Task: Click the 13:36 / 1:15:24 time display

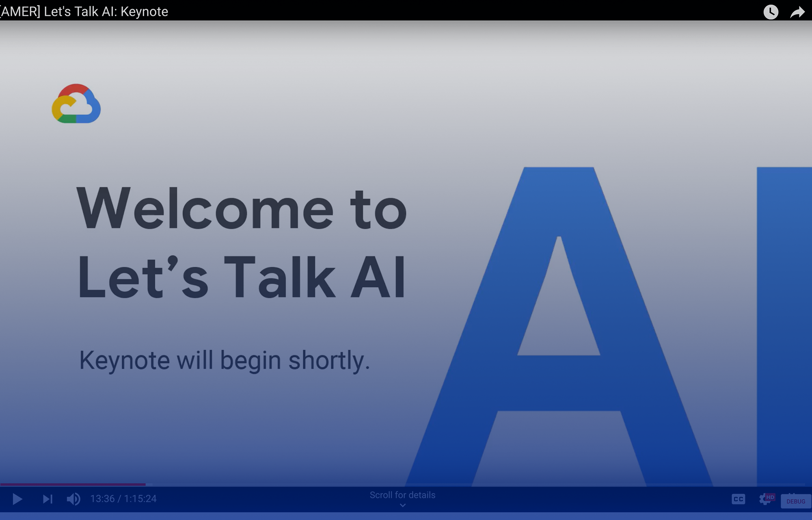Action: 123,499
